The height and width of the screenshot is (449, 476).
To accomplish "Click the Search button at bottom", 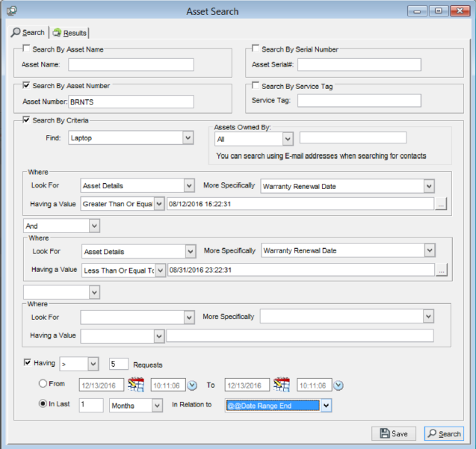I will (x=444, y=433).
